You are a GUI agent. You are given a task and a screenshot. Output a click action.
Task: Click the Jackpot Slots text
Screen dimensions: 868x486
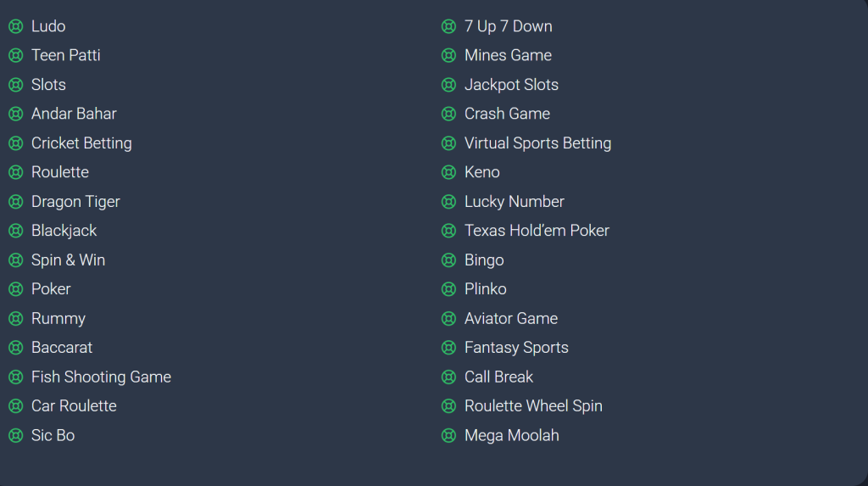(x=511, y=85)
